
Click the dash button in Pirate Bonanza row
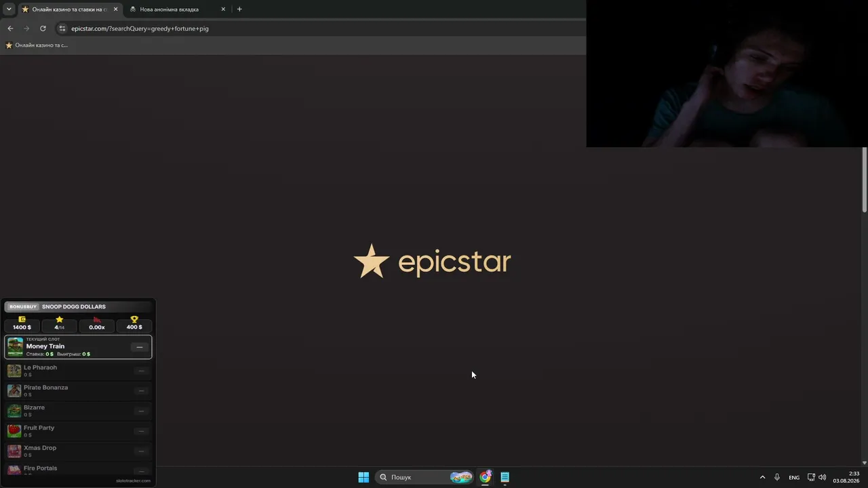click(x=141, y=391)
